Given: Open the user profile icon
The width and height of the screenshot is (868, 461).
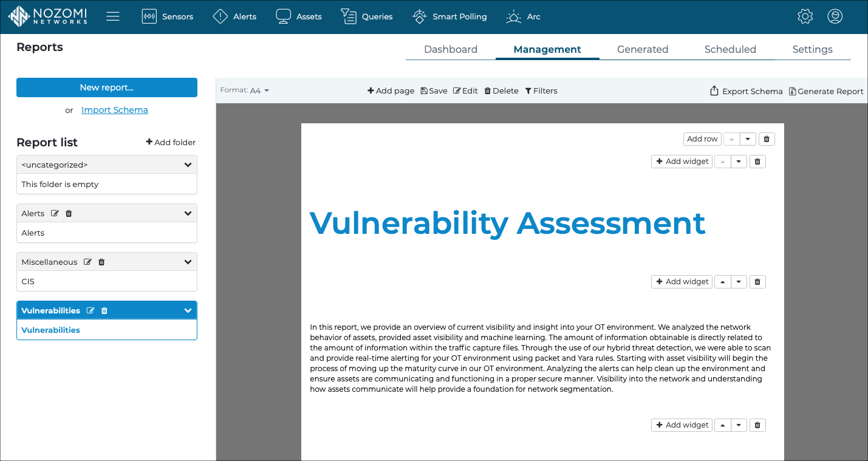Looking at the screenshot, I should tap(835, 16).
